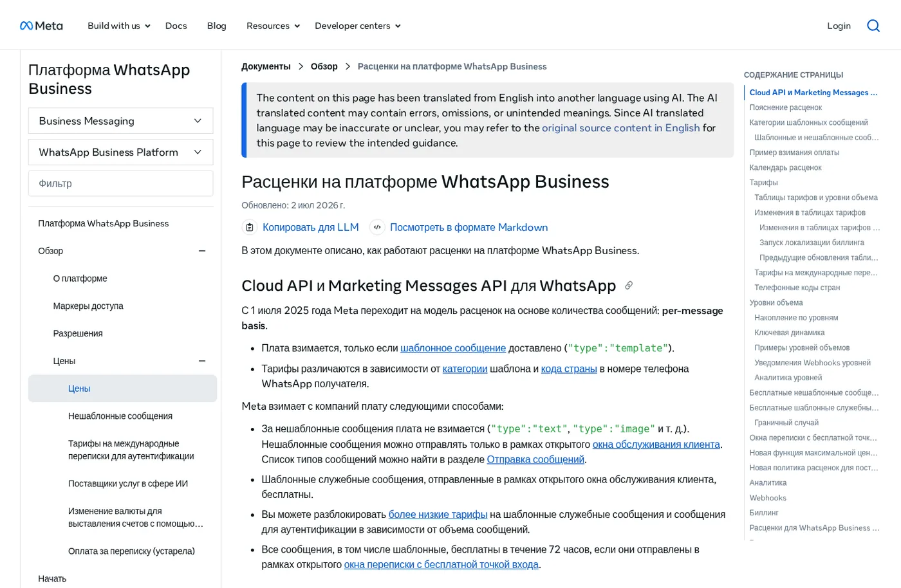Click the breadcrumb chevron after Документы

pos(301,66)
